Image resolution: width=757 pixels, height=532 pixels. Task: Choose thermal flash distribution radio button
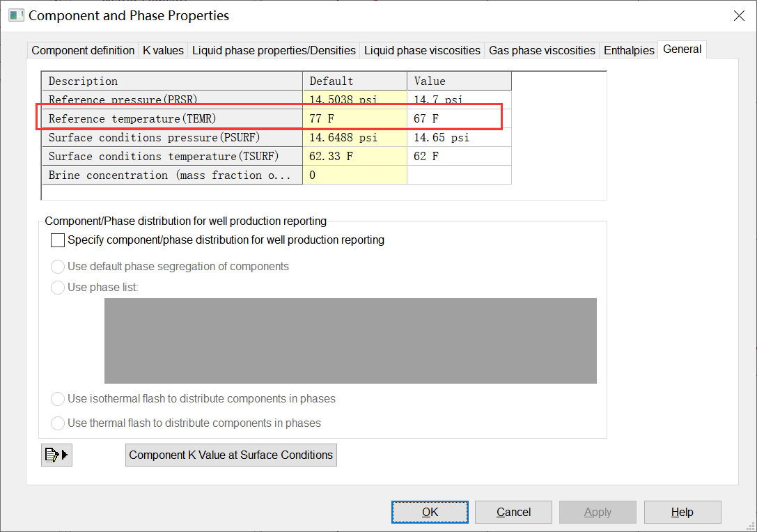coord(58,423)
